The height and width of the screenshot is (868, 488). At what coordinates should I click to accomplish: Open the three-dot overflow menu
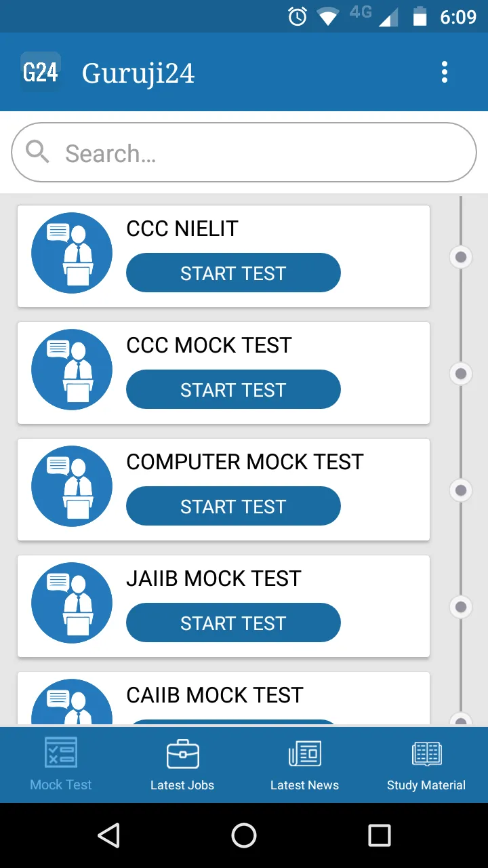445,72
